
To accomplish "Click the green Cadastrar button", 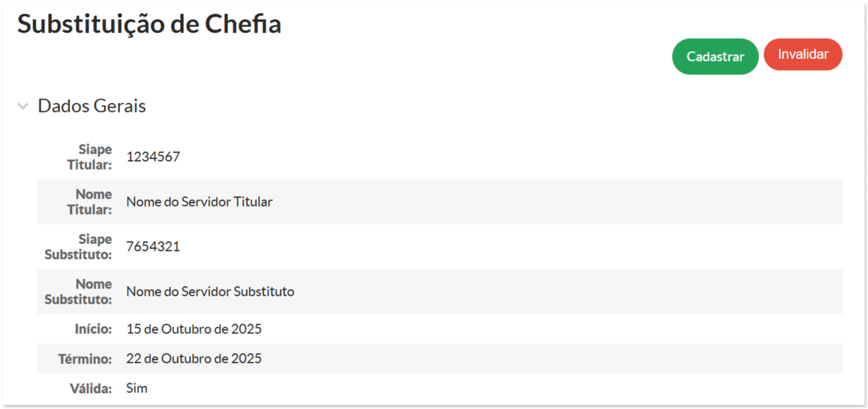I will tap(715, 57).
